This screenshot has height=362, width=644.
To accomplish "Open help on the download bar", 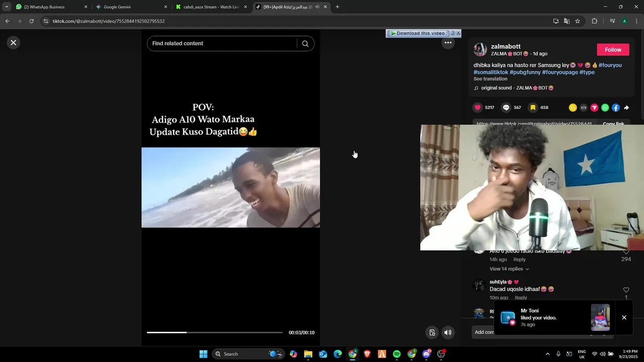I will 452,33.
